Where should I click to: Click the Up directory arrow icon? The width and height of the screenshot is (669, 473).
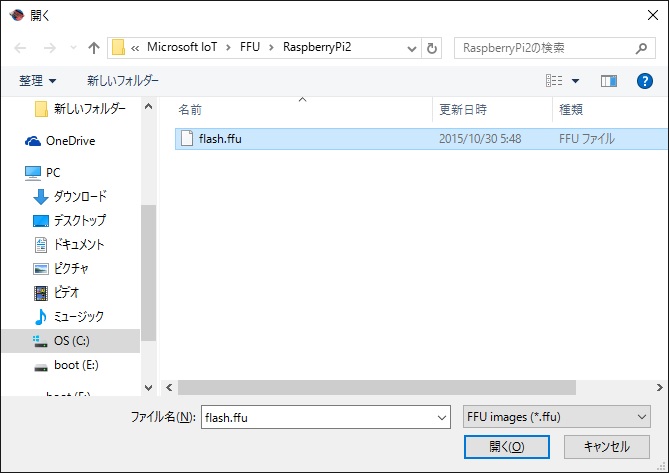(x=94, y=48)
